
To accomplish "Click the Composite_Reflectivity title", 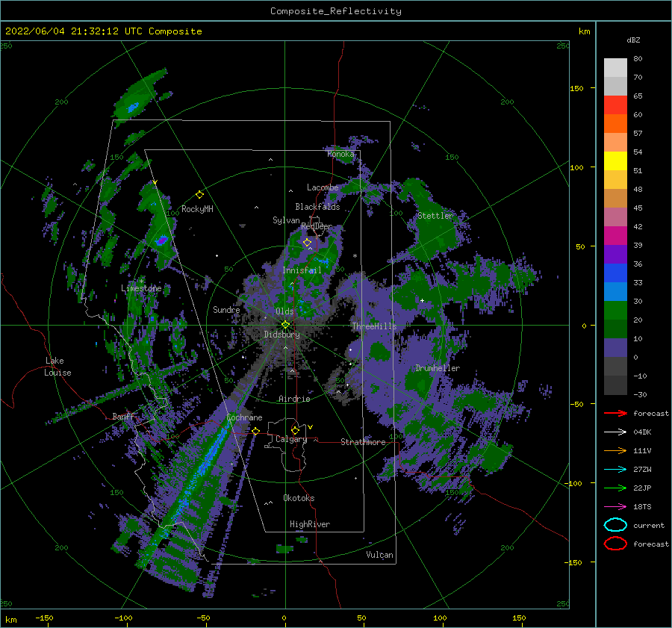I will pos(335,11).
